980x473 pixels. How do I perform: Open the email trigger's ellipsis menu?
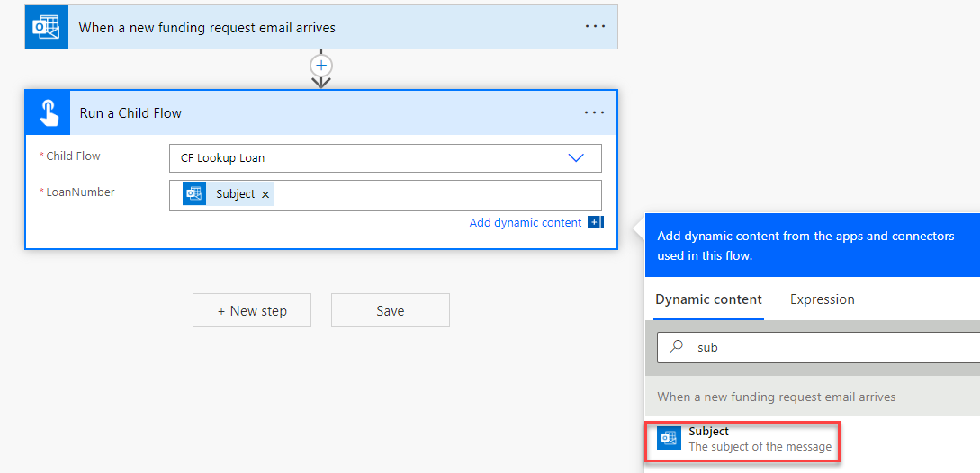pos(595,27)
